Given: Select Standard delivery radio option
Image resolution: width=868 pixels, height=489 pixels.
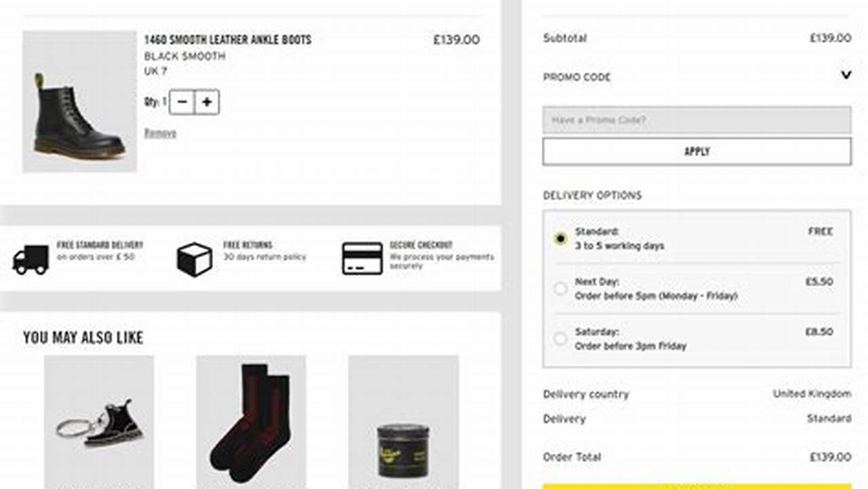Looking at the screenshot, I should pos(560,238).
